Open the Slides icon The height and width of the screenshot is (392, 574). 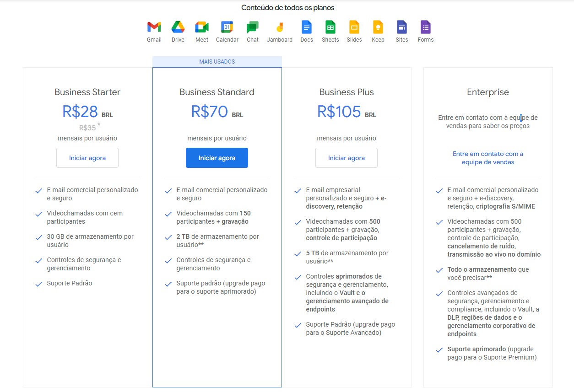click(354, 27)
